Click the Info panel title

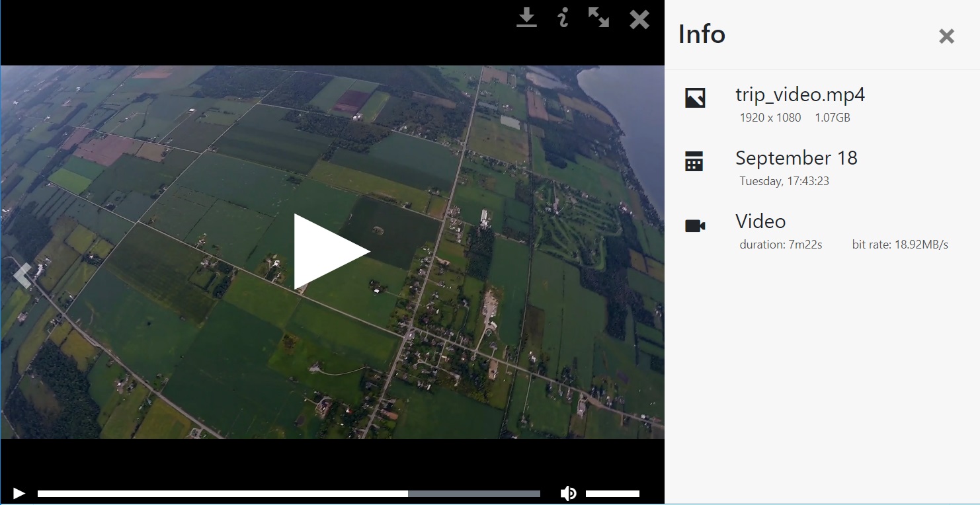(702, 34)
